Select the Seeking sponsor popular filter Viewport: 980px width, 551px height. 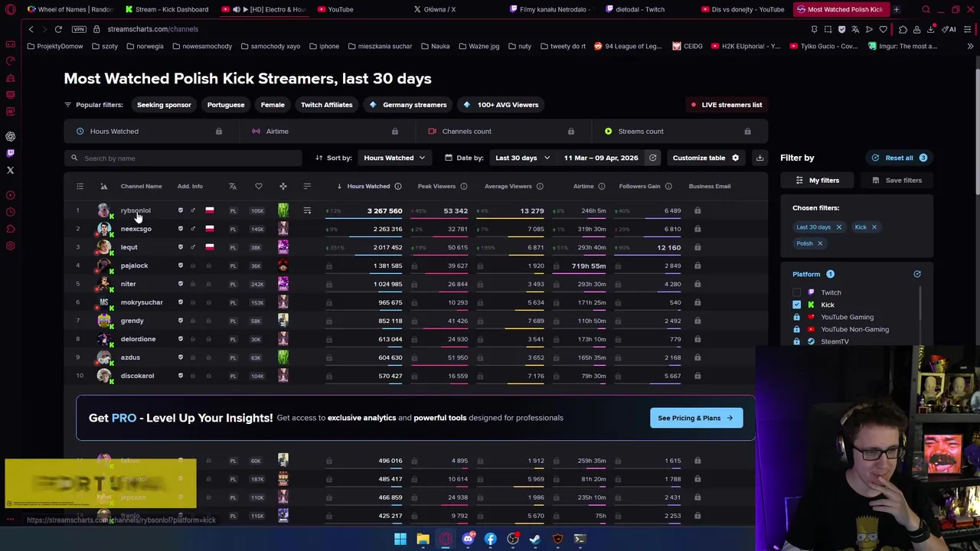coord(164,105)
